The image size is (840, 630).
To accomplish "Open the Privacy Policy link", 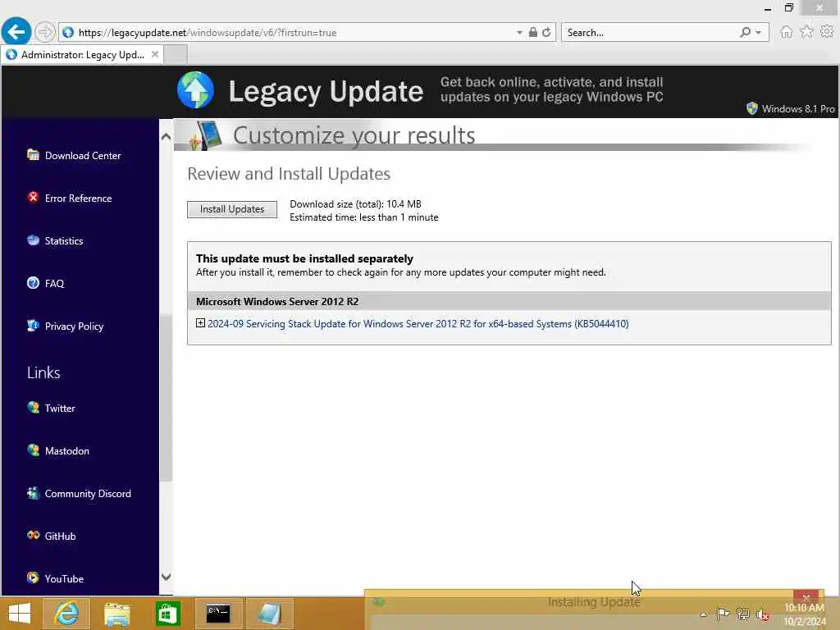I will point(74,326).
